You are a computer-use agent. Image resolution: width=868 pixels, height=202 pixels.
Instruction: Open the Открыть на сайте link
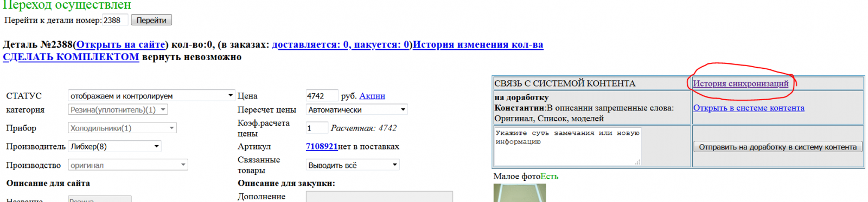(x=120, y=44)
